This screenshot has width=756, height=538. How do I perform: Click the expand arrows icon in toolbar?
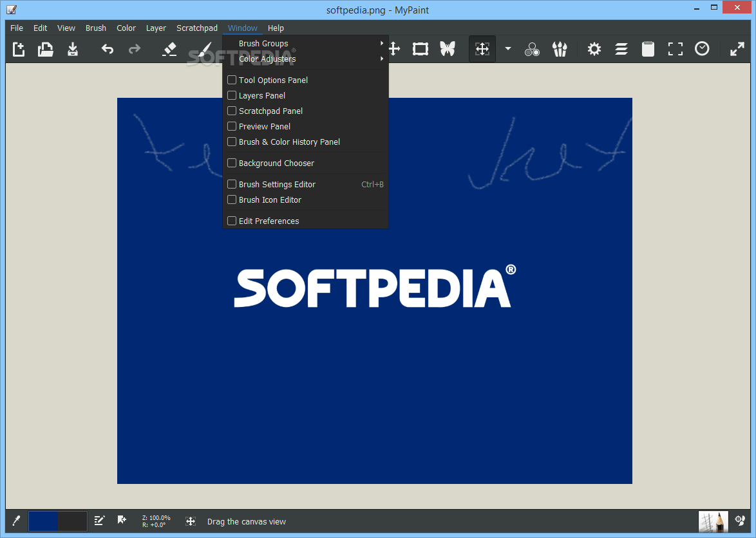tap(737, 49)
